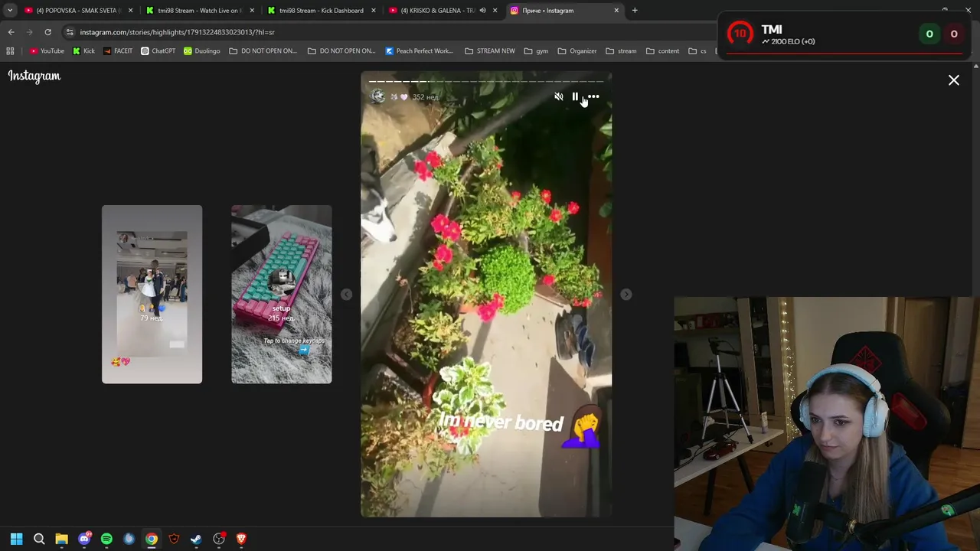The width and height of the screenshot is (980, 551).
Task: Switch to the tmi98 Stream - Kick Dashboard tab
Action: tap(320, 11)
